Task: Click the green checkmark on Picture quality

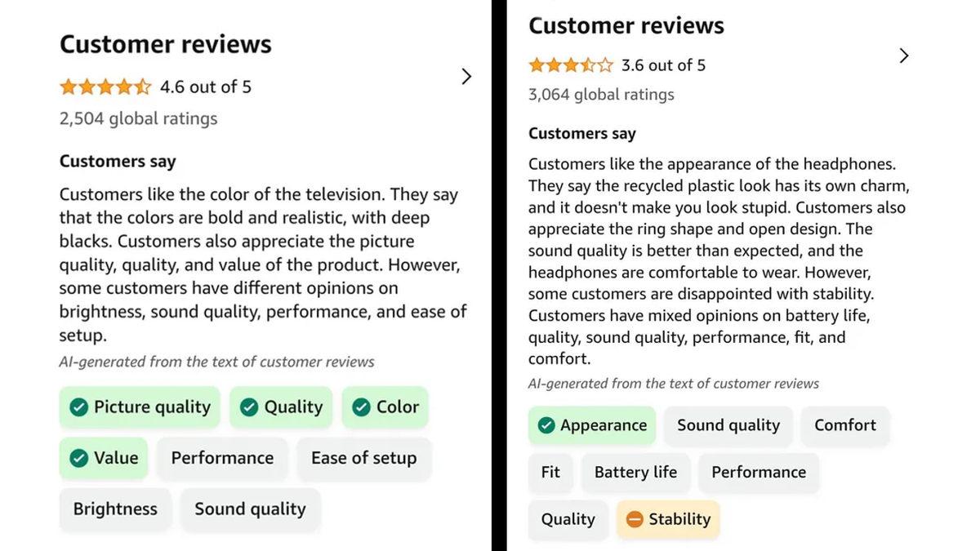Action: tap(78, 407)
